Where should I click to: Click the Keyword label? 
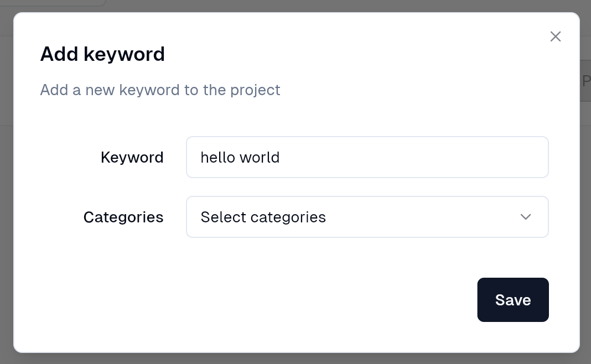132,157
